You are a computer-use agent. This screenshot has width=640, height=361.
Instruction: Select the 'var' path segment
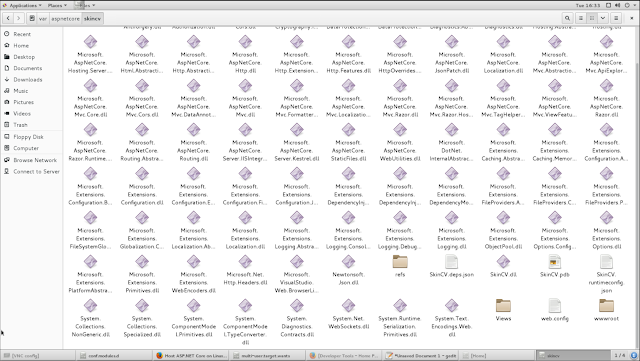(x=43, y=18)
